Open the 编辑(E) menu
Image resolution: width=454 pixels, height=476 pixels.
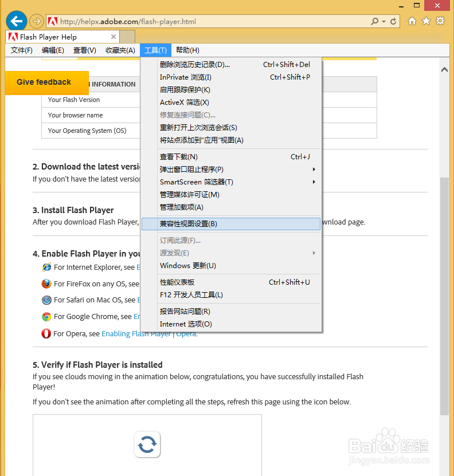point(53,50)
